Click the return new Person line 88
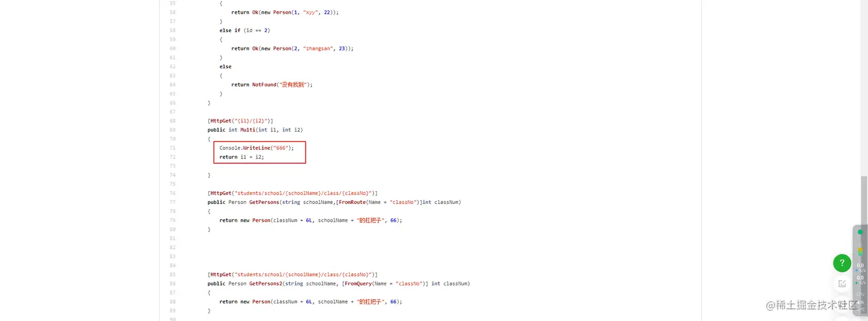Screen dimensions: 868x321 coord(311,301)
